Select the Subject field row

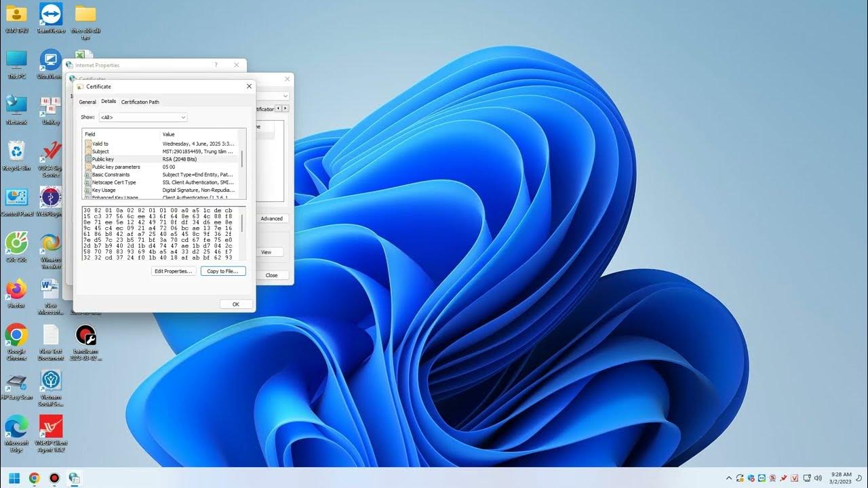[x=161, y=151]
